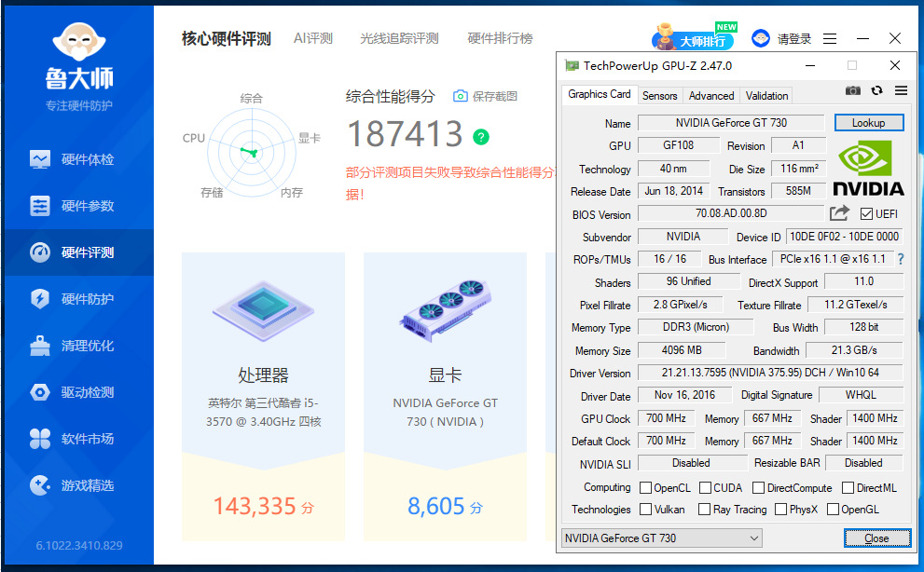Image resolution: width=924 pixels, height=572 pixels.
Task: Click the 8,605分 graphics card score
Action: click(445, 506)
